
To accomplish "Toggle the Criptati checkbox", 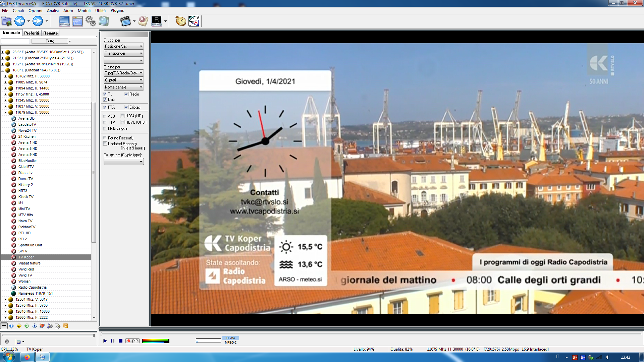I will pos(126,107).
